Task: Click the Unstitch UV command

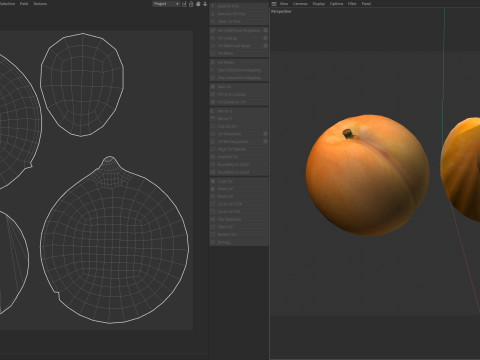Action: pyautogui.click(x=239, y=157)
